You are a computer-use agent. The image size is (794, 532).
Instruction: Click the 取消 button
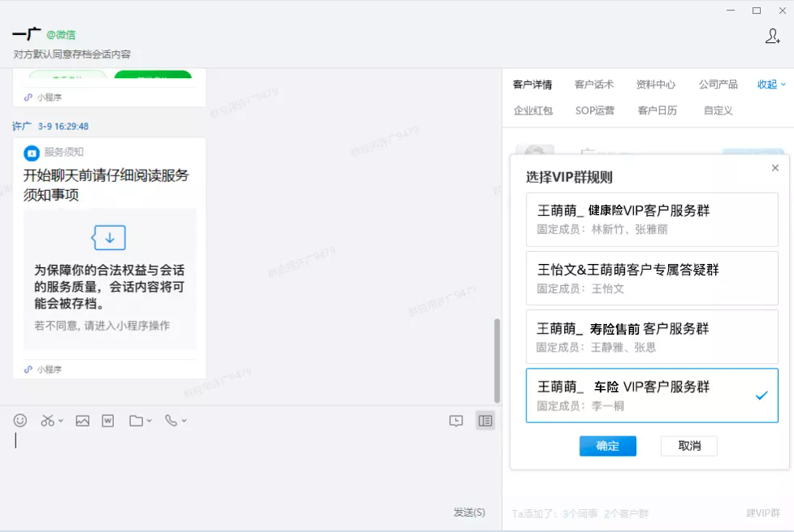click(x=688, y=446)
